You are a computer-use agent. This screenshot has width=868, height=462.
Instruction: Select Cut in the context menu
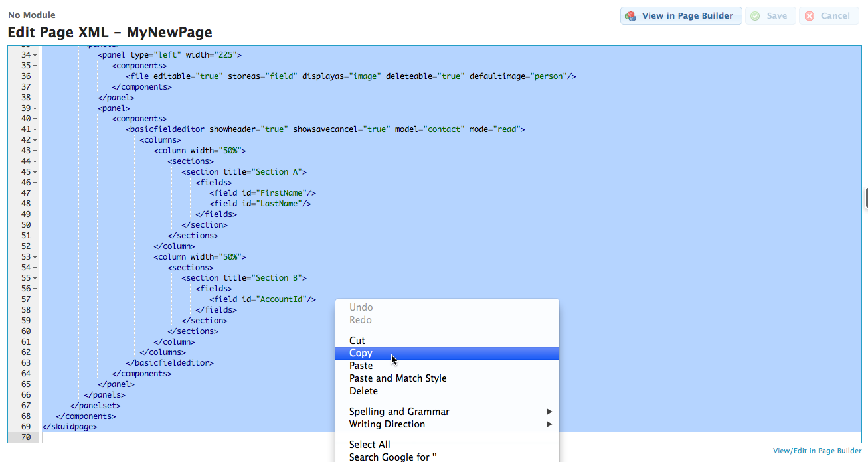(357, 341)
